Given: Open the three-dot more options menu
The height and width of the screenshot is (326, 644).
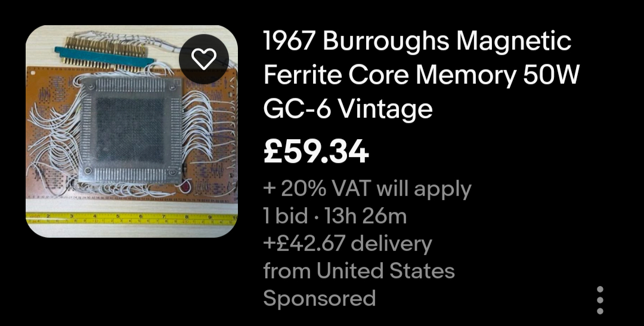Looking at the screenshot, I should pos(600,300).
